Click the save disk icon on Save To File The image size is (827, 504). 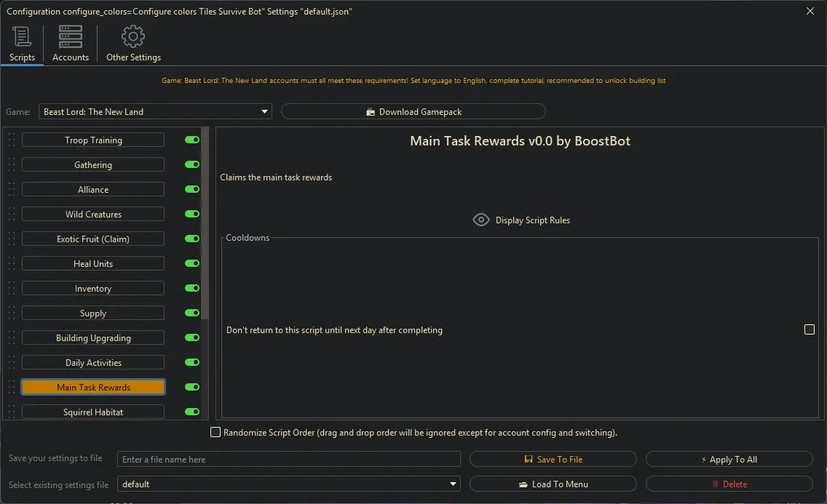tap(529, 459)
